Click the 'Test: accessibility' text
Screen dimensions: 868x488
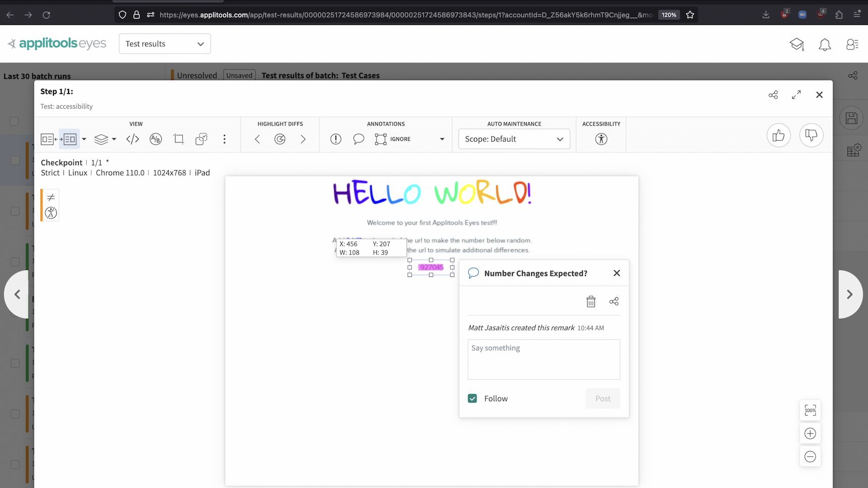tap(67, 106)
